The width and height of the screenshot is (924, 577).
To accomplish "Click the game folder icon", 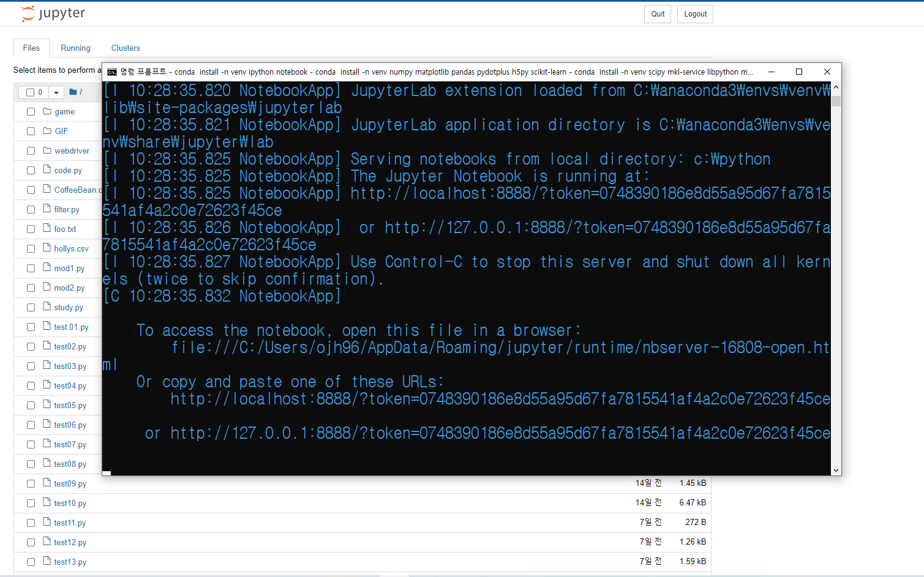I will (x=47, y=111).
